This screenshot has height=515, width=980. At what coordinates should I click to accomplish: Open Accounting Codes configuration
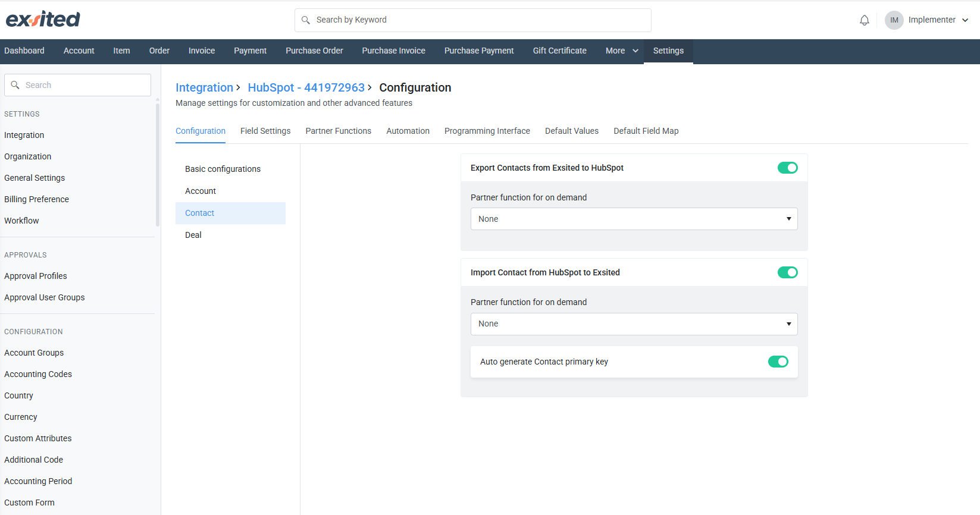pos(38,374)
